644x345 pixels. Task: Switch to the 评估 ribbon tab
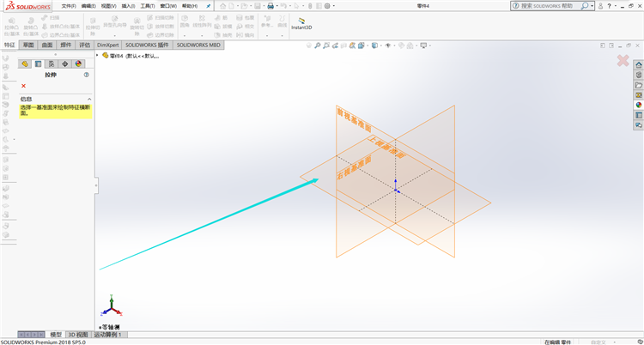click(x=85, y=45)
